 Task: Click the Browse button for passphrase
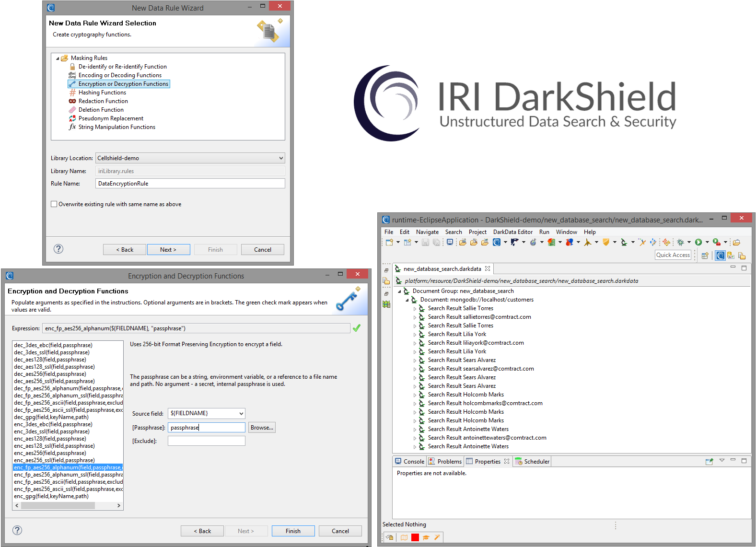pos(262,428)
